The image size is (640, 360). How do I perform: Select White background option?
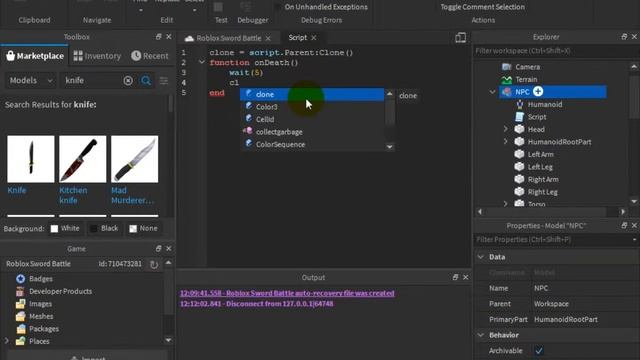point(65,229)
